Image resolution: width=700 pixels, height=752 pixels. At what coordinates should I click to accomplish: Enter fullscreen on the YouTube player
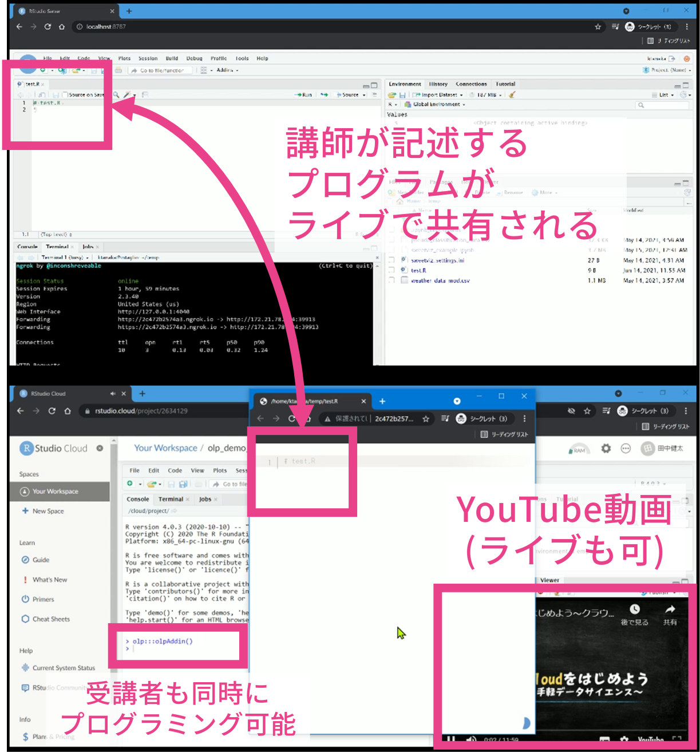pos(677,740)
